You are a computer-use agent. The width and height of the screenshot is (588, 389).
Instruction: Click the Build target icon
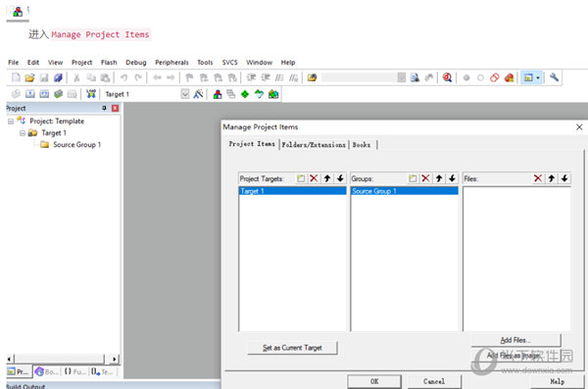point(30,94)
